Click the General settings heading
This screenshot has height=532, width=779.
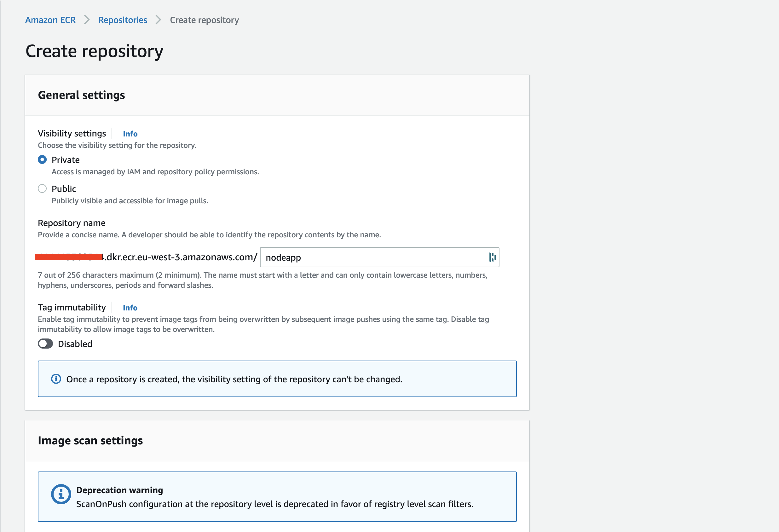coord(81,95)
